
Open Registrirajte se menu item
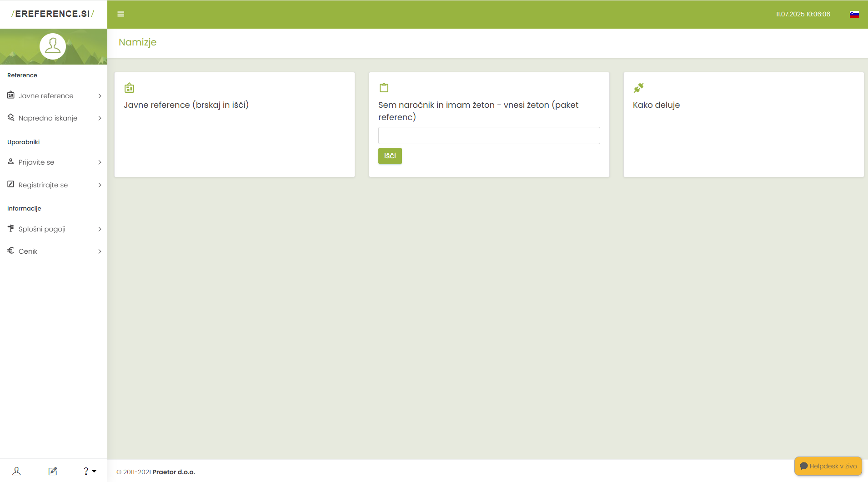click(x=43, y=185)
